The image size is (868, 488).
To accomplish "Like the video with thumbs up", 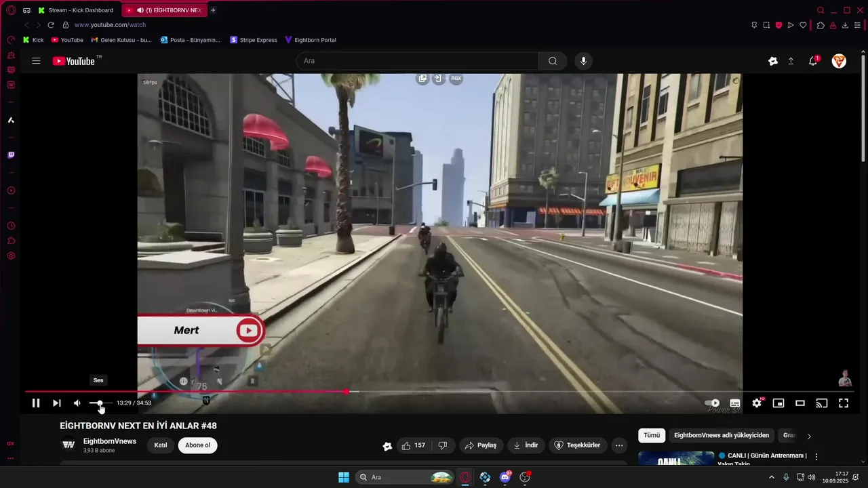I will 414,445.
